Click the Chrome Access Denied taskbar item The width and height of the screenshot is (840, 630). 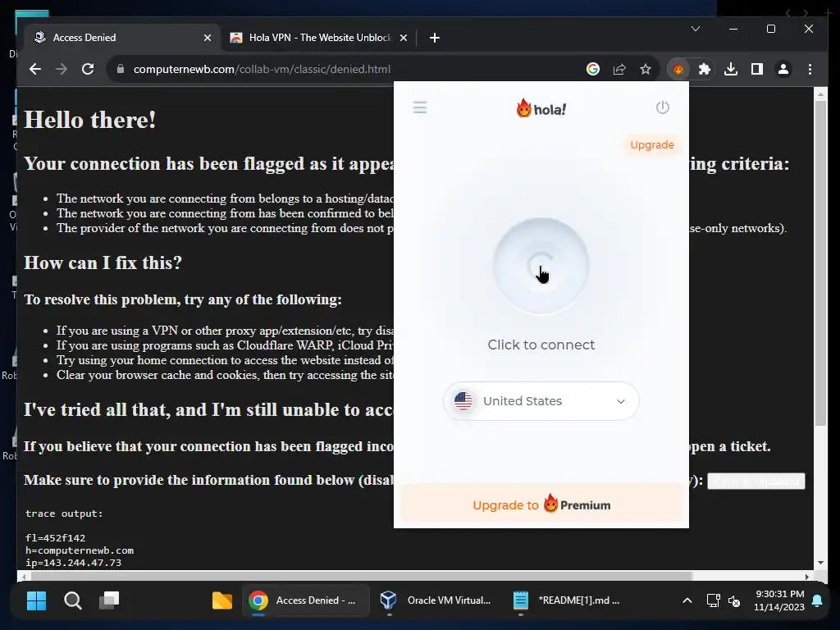306,600
